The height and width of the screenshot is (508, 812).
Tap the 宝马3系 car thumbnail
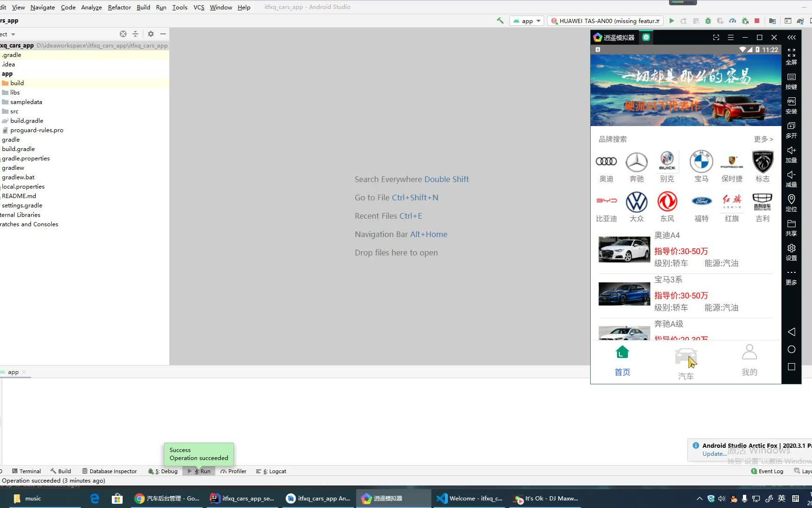(x=624, y=294)
